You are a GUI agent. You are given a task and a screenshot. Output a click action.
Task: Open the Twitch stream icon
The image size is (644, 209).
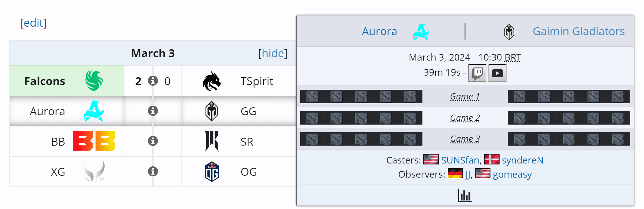(478, 73)
